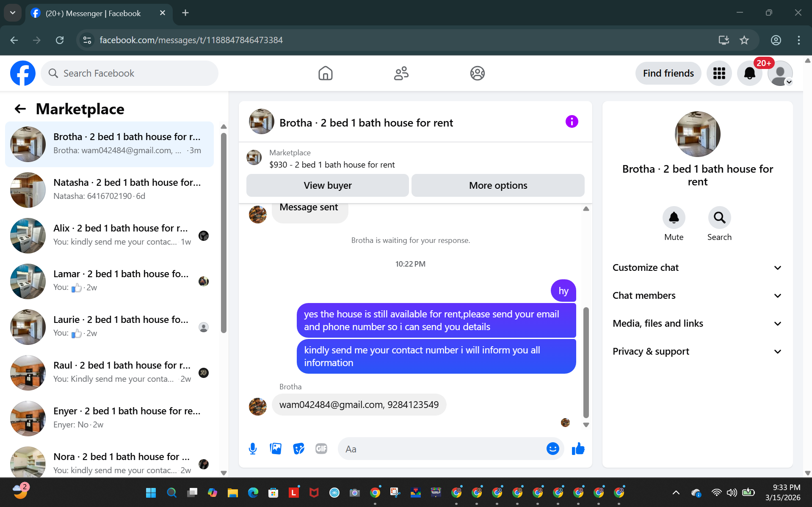
Task: Open the Groups icon in top navigation
Action: pos(477,73)
